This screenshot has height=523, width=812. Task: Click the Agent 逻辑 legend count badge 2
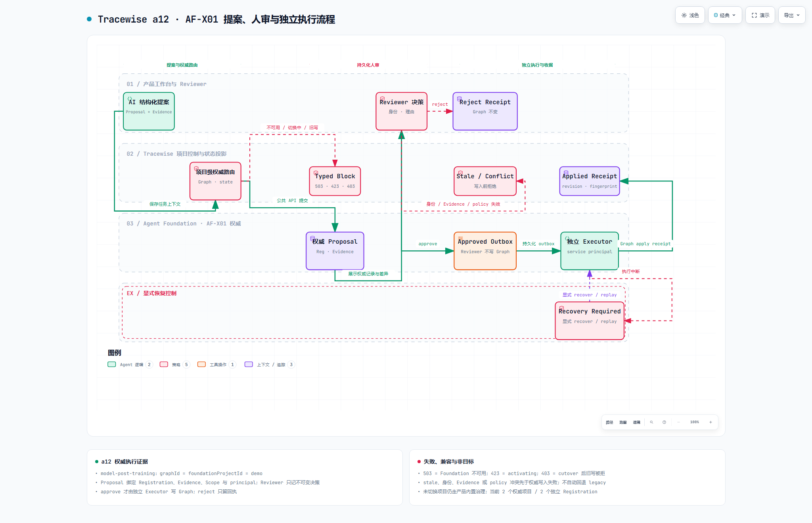click(x=149, y=365)
